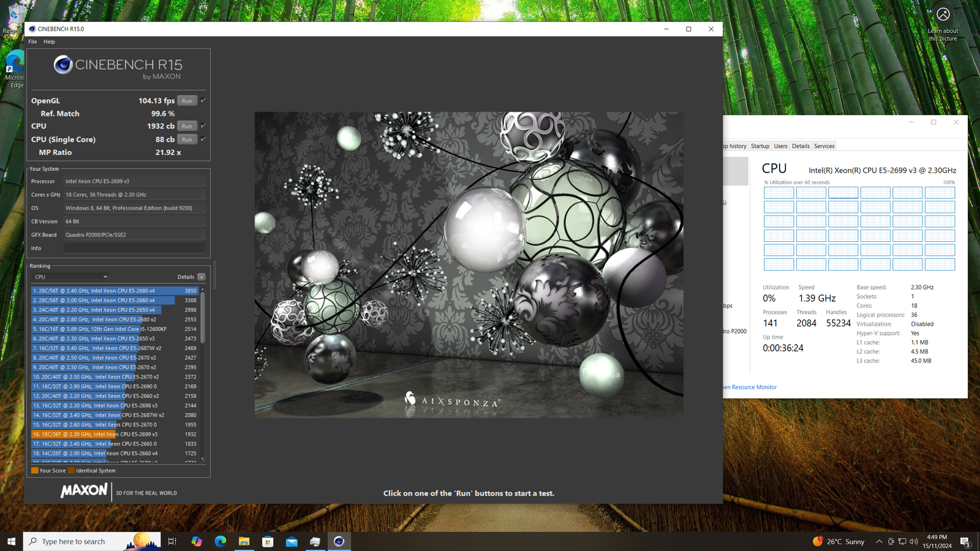Select ranking row 7 Xeon E5-2687W v2
Viewport: 980px width, 551px height.
[115, 348]
